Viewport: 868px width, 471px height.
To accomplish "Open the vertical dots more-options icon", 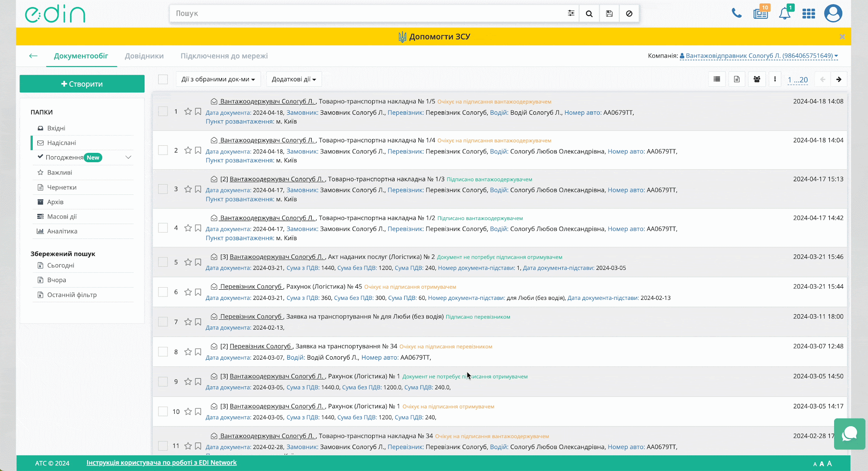I will click(775, 79).
